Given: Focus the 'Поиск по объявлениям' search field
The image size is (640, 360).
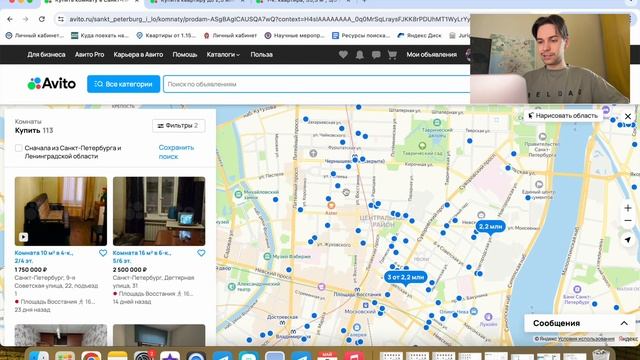Looking at the screenshot, I should coord(316,84).
